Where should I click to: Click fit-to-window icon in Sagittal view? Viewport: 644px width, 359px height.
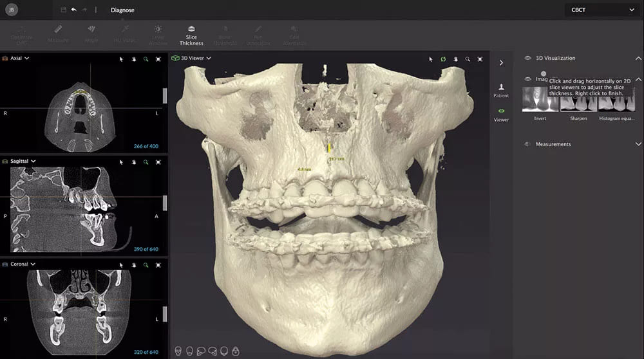(x=158, y=161)
